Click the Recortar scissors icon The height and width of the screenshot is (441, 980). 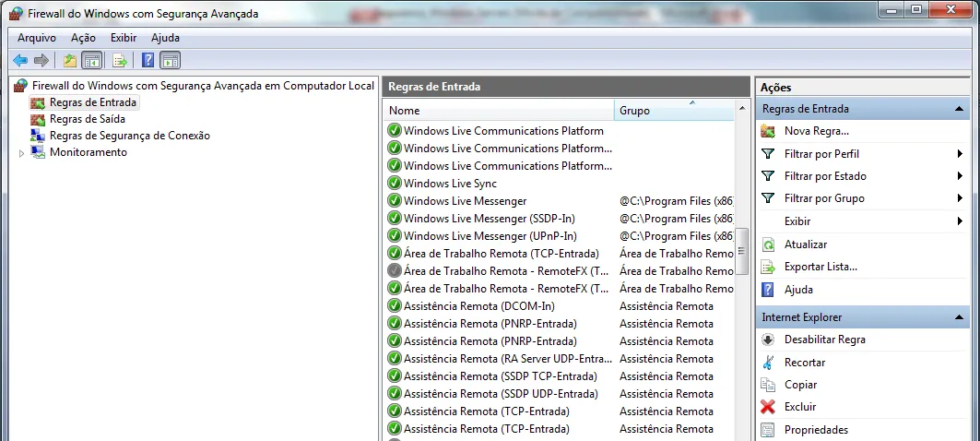pyautogui.click(x=768, y=363)
